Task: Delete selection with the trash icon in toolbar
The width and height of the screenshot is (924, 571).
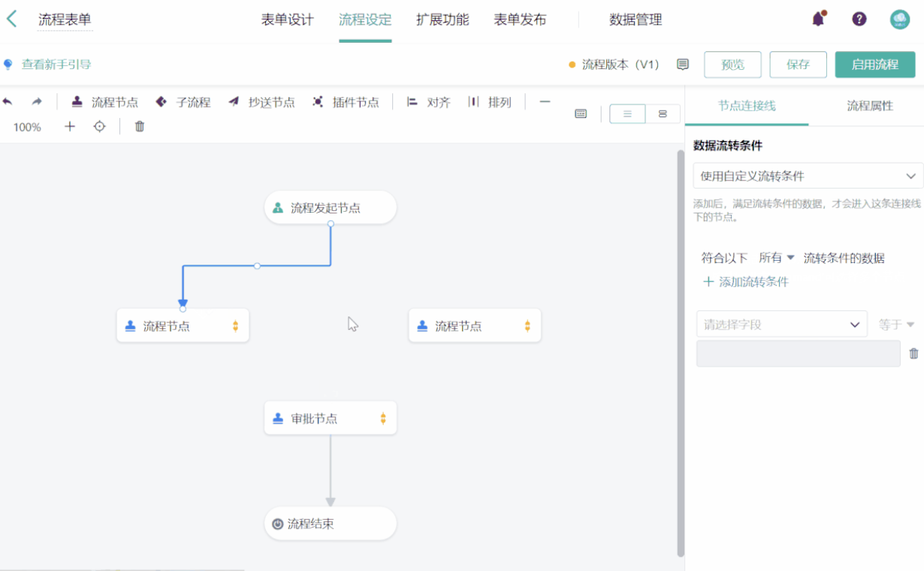Action: [x=140, y=126]
